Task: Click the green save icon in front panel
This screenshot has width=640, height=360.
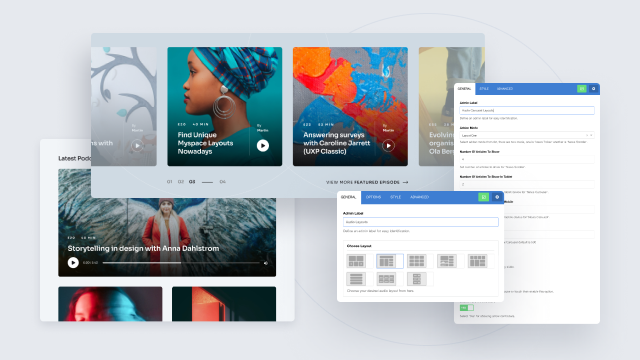Action: click(483, 197)
